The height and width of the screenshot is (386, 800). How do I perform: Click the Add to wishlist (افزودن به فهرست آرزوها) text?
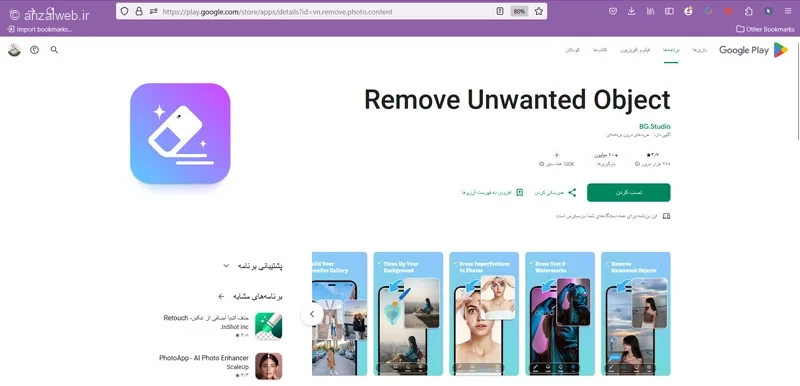pyautogui.click(x=487, y=193)
